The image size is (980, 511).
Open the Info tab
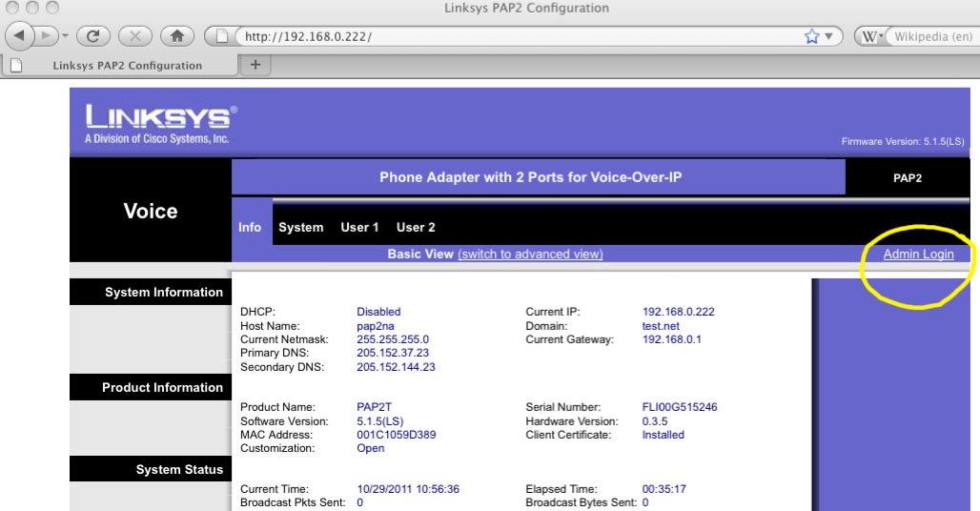[x=250, y=228]
